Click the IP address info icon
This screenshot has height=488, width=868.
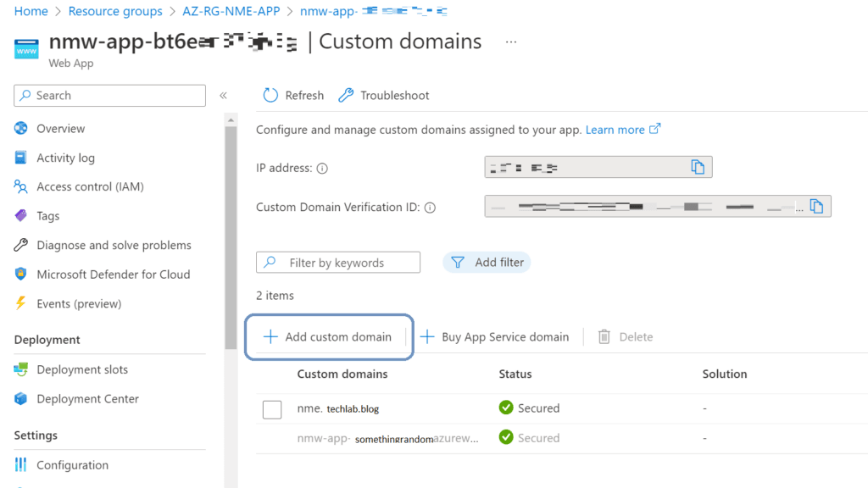point(322,169)
